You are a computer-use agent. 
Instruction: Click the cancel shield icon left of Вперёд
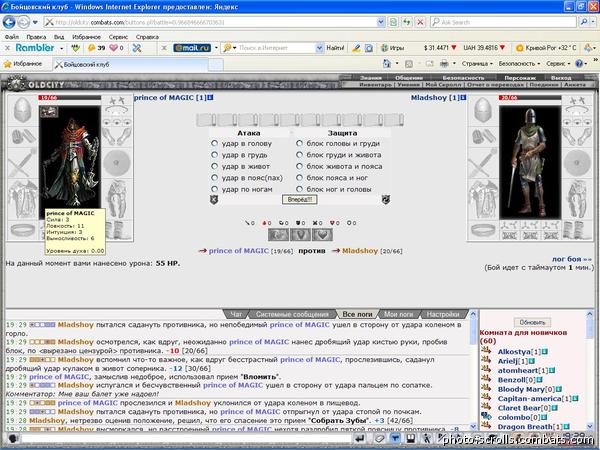[214, 199]
